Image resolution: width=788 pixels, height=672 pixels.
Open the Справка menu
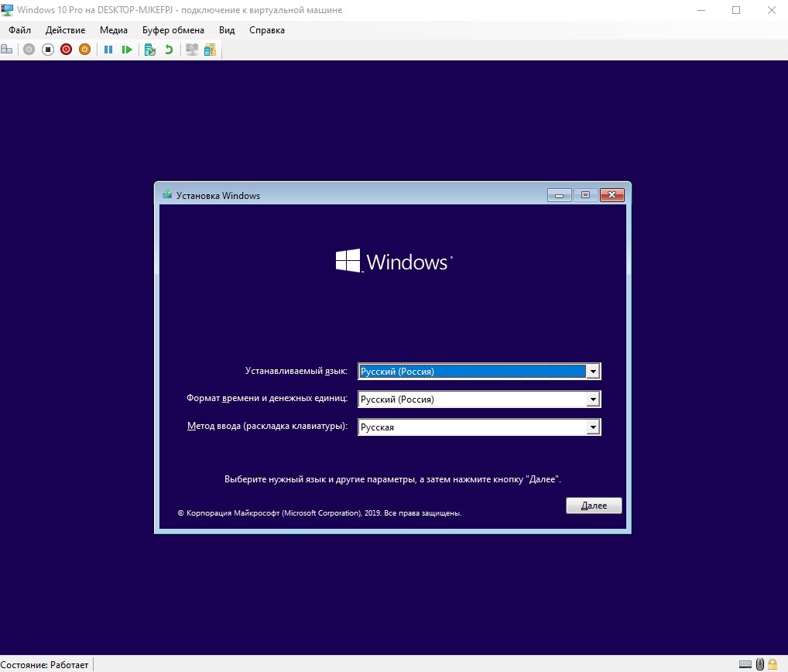(x=267, y=30)
